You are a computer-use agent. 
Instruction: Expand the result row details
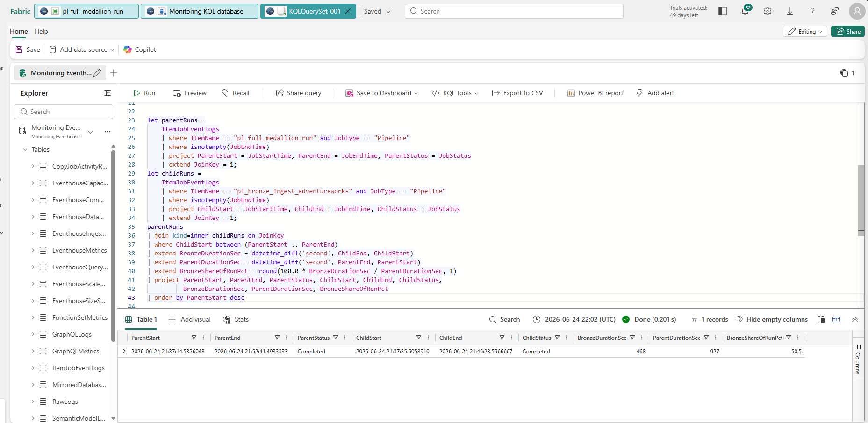tap(124, 351)
